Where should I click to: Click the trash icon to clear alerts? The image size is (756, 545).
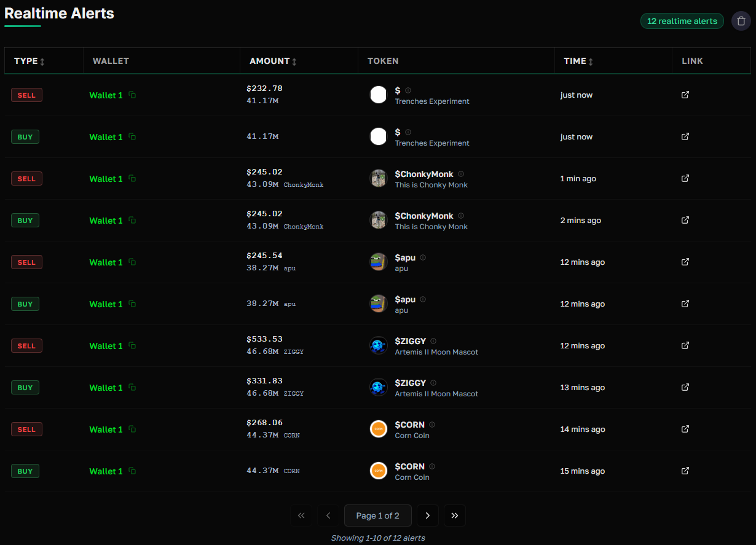click(741, 21)
